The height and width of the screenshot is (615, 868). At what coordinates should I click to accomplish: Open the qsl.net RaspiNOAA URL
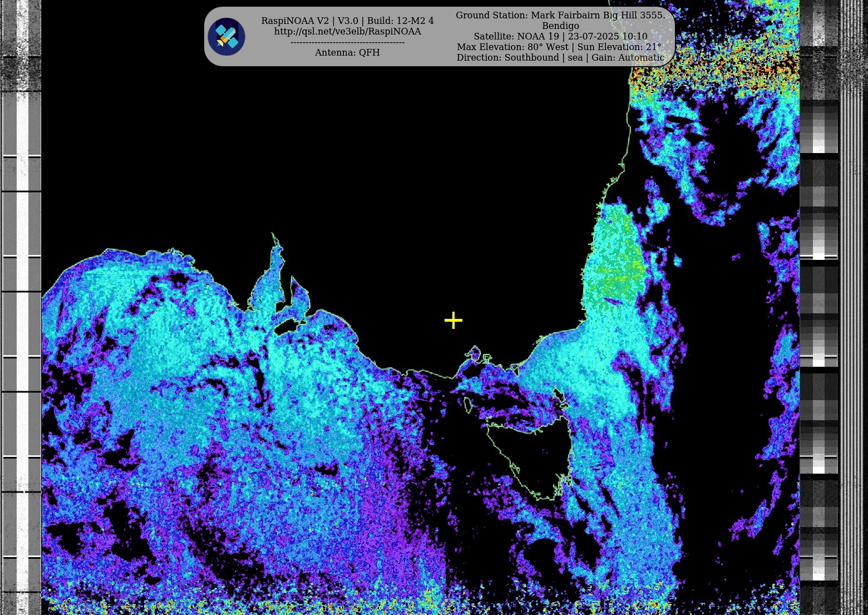[347, 32]
